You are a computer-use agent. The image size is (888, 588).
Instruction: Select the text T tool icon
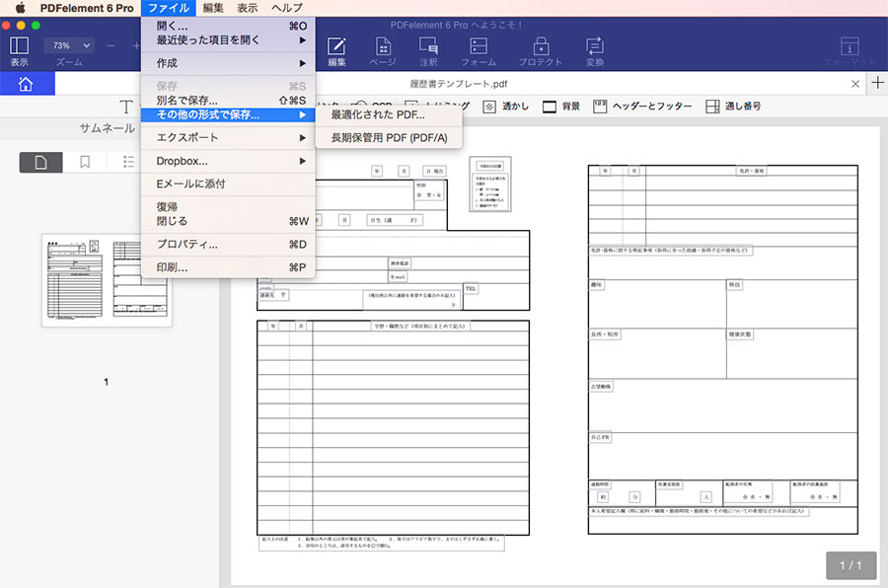pyautogui.click(x=125, y=107)
